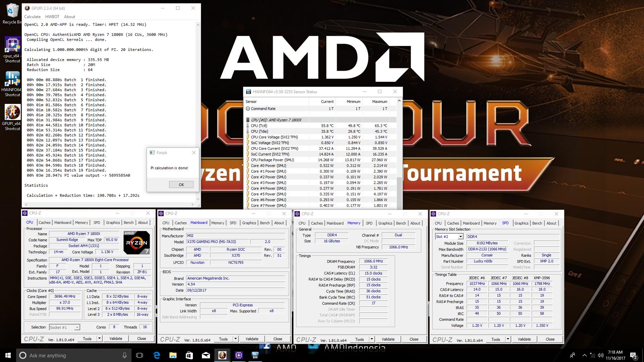Click the Ask me anything search box

pos(74,355)
